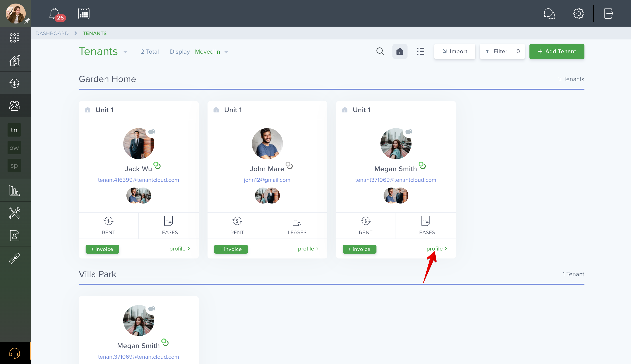This screenshot has width=631, height=364.
Task: Add invoice for Jack Wu
Action: pos(102,249)
